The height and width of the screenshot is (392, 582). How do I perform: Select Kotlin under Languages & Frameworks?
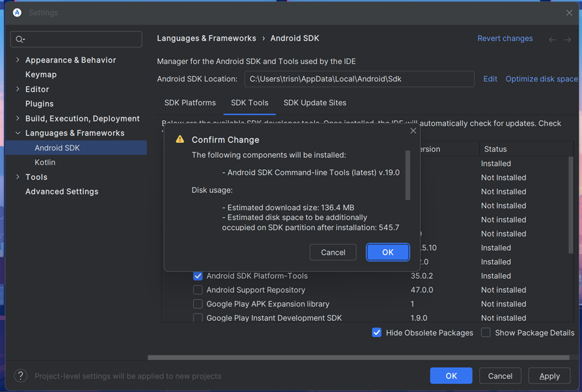45,162
